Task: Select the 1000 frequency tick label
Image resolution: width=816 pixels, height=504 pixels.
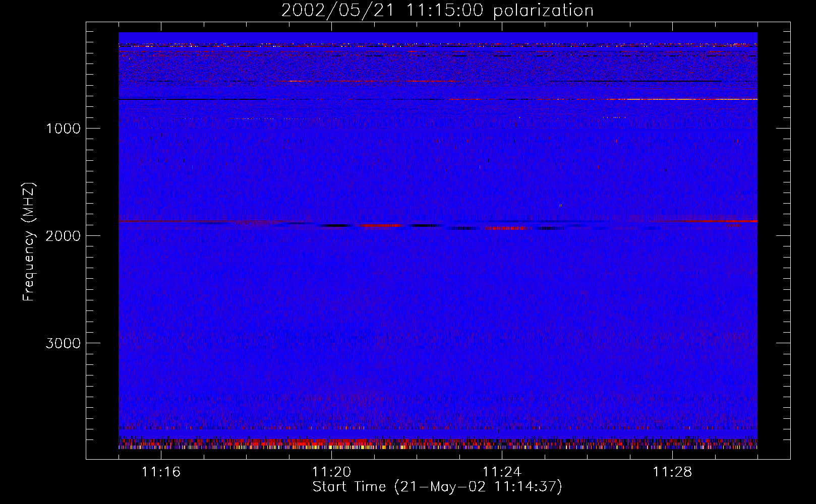Action: (63, 129)
